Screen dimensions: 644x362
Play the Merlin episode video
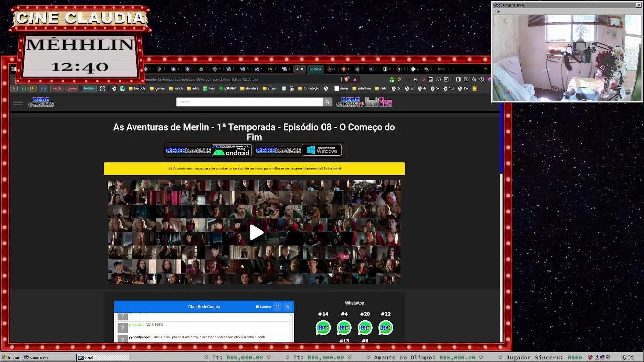tap(256, 232)
